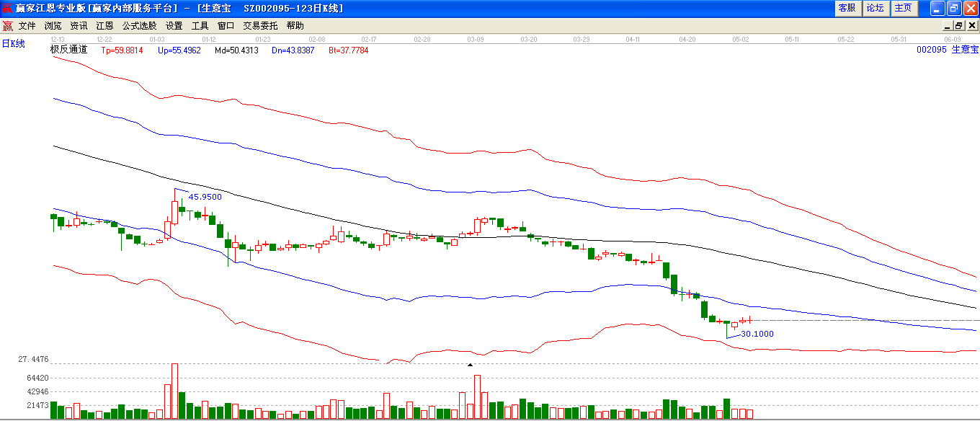Click the 日K线 period label
The image size is (980, 421).
13,44
